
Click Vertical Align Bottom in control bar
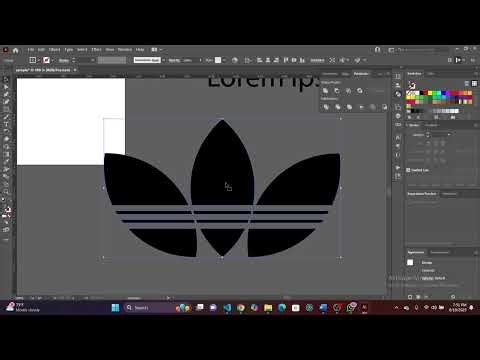tap(302, 60)
